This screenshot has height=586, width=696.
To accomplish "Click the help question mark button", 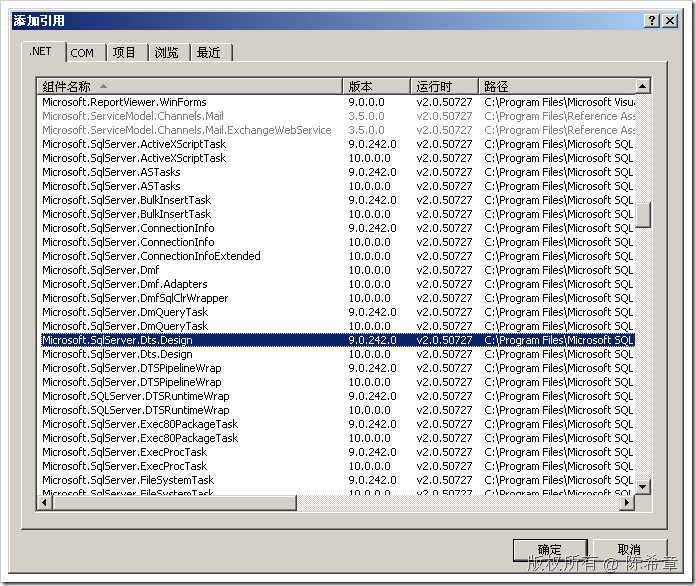I will pyautogui.click(x=652, y=20).
